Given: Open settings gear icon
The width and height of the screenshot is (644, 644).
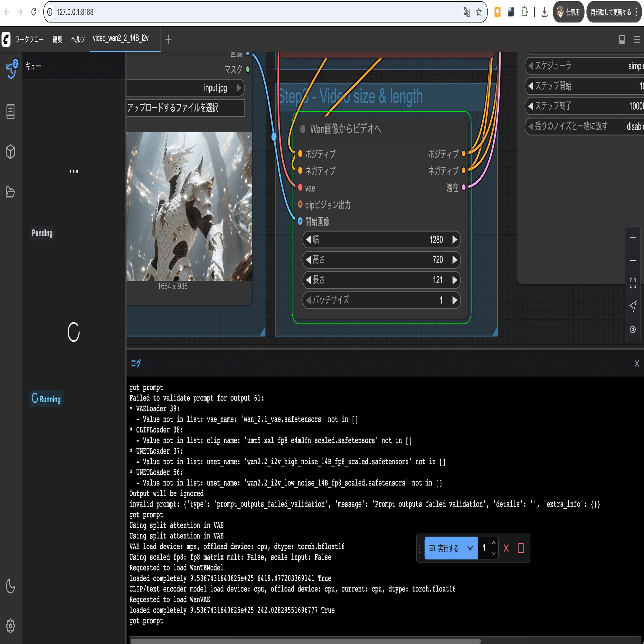Looking at the screenshot, I should click(10, 626).
